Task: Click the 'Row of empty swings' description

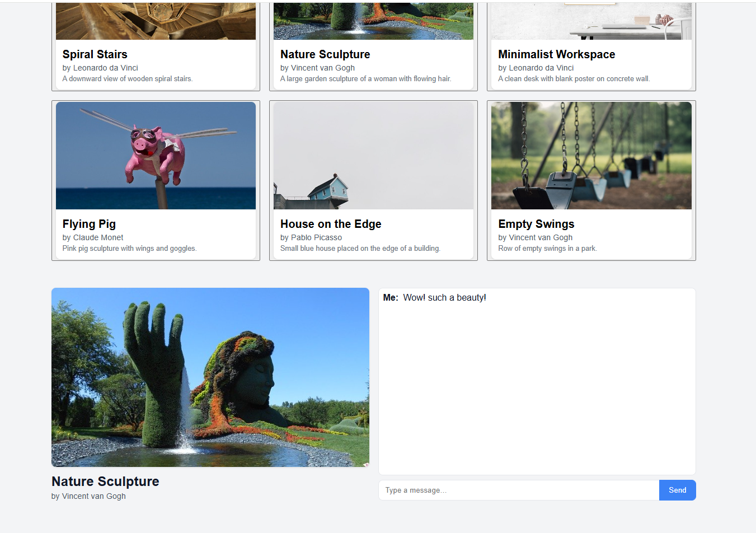Action: click(x=547, y=249)
